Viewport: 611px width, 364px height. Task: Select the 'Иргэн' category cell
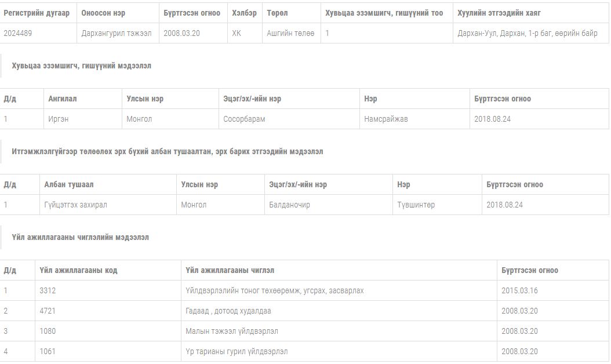[x=59, y=119]
